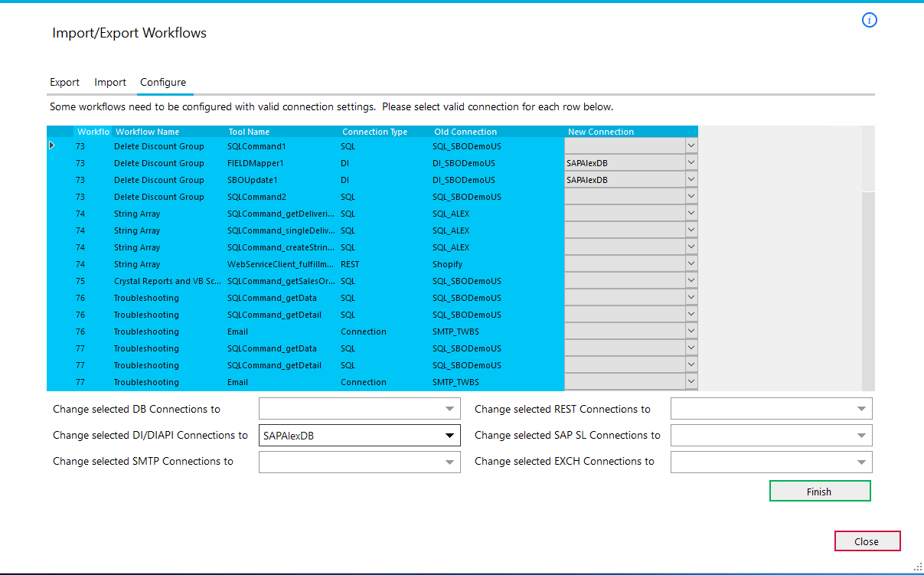This screenshot has height=575, width=924.
Task: Expand Change selected SAP SL Connections dropdown
Action: coord(862,436)
